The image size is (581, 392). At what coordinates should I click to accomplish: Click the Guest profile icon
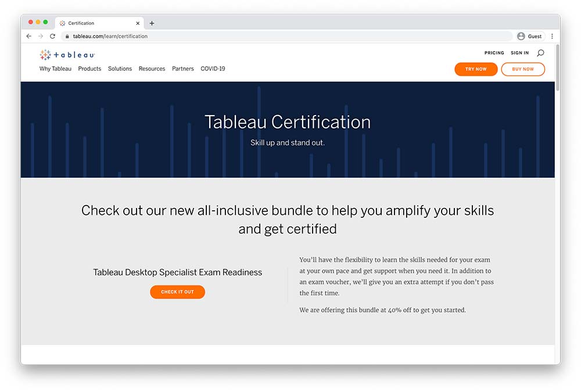click(x=521, y=36)
